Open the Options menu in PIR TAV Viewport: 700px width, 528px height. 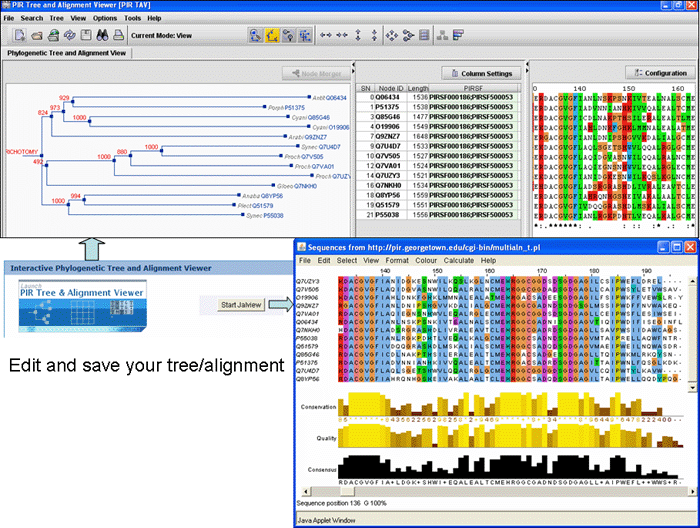[104, 18]
